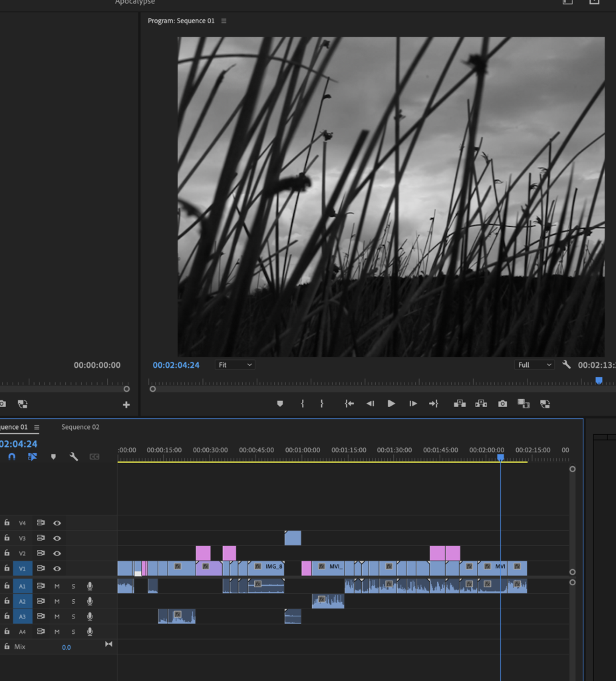Switch to Sequence 02 tab
The image size is (616, 681).
pyautogui.click(x=80, y=427)
